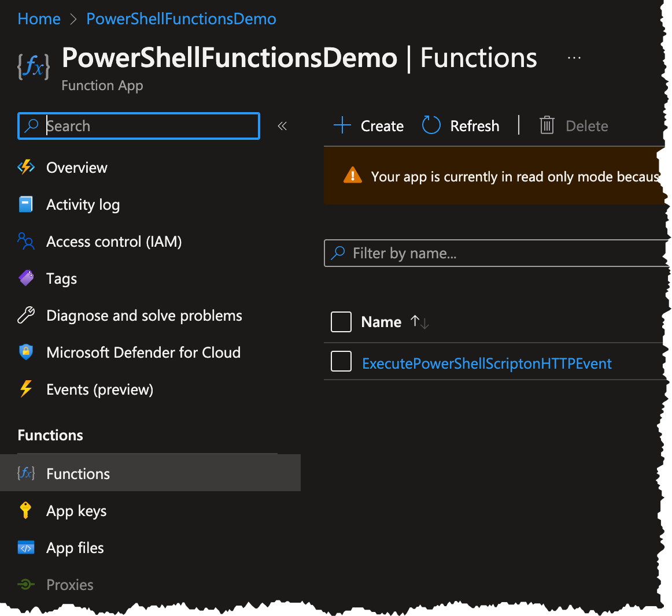Open App files in the sidebar
672x616 pixels.
coord(75,548)
